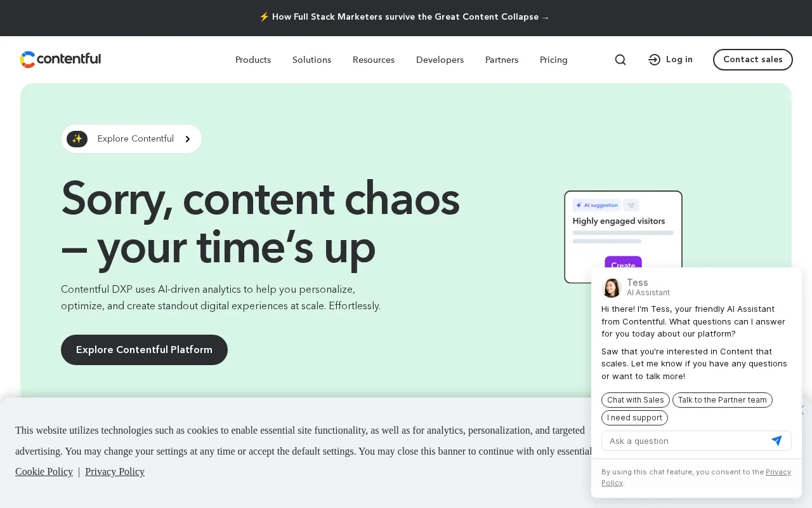Click the 'Highly engaged visitors' text
The width and height of the screenshot is (812, 508).
(x=619, y=221)
